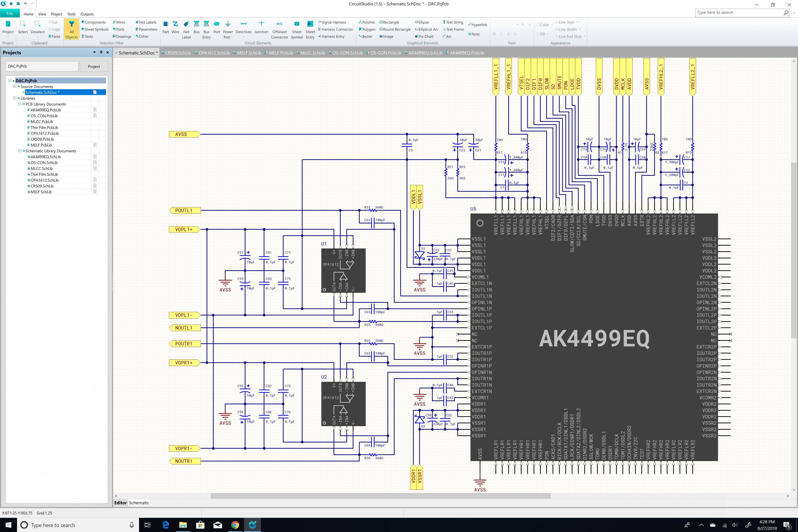The height and width of the screenshot is (532, 798).
Task: Click the ribbon search field
Action: (742, 13)
